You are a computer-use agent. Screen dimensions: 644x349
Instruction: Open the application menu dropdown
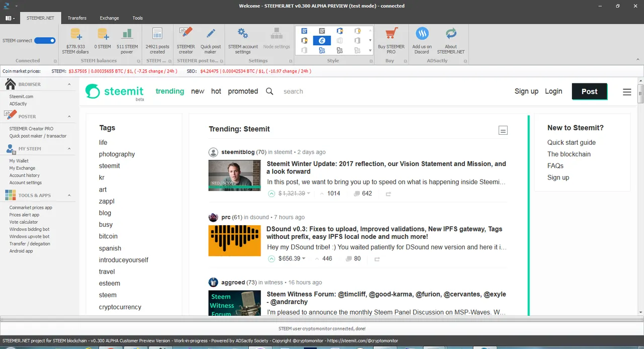(10, 18)
